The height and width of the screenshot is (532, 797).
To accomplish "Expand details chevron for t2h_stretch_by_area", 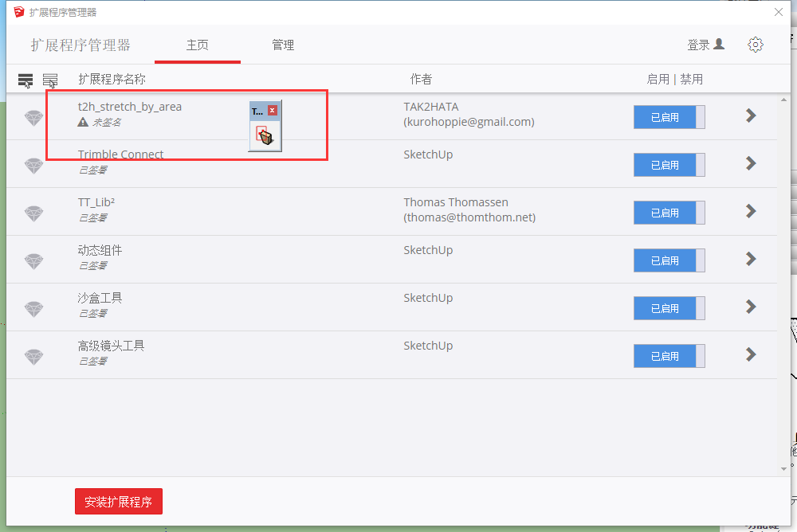I will (x=751, y=115).
